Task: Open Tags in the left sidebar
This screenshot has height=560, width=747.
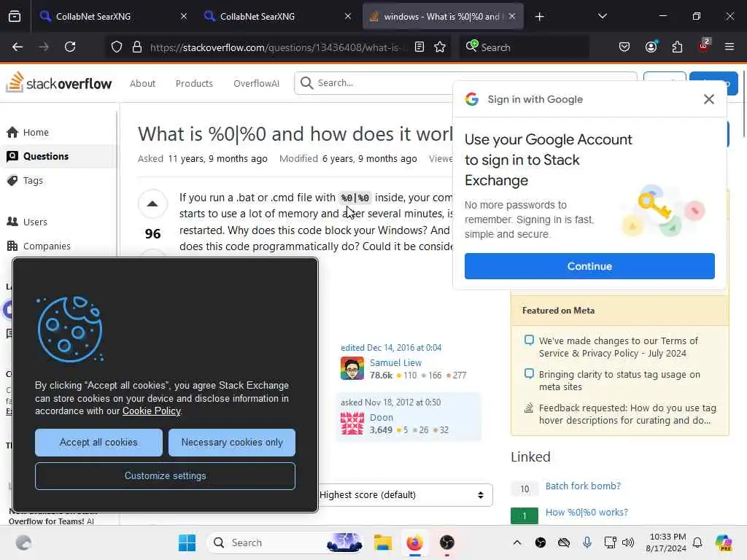Action: (x=33, y=181)
